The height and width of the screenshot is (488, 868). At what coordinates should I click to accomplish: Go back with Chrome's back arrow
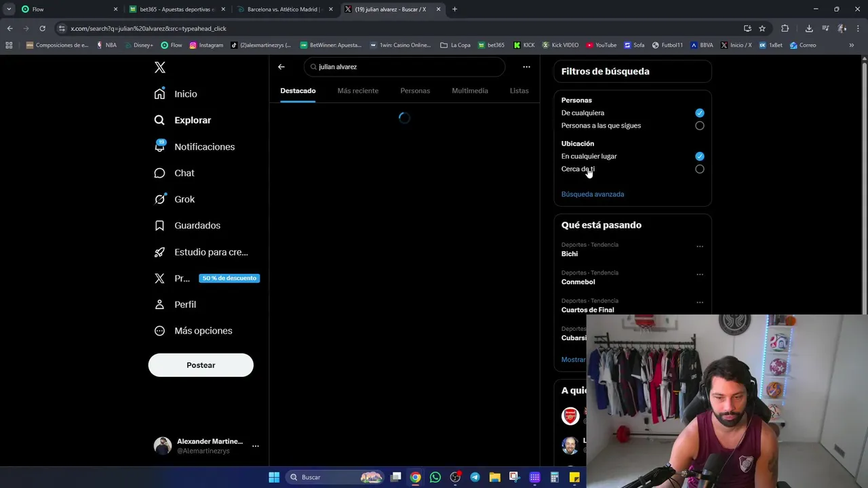click(x=9, y=28)
